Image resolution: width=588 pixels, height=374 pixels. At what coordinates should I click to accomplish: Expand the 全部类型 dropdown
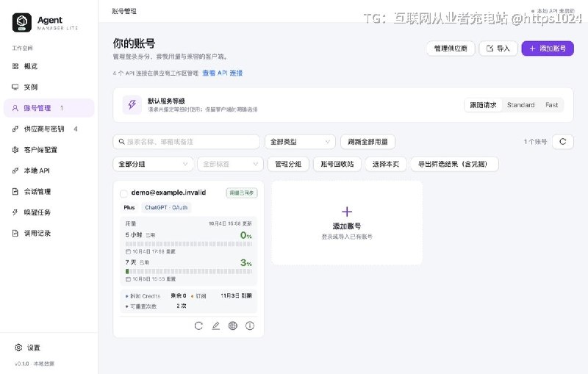[300, 142]
